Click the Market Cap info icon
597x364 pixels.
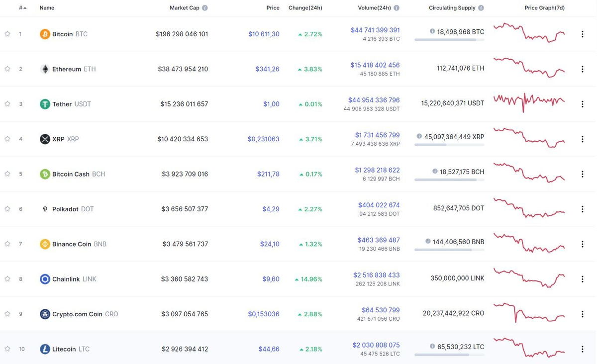205,8
